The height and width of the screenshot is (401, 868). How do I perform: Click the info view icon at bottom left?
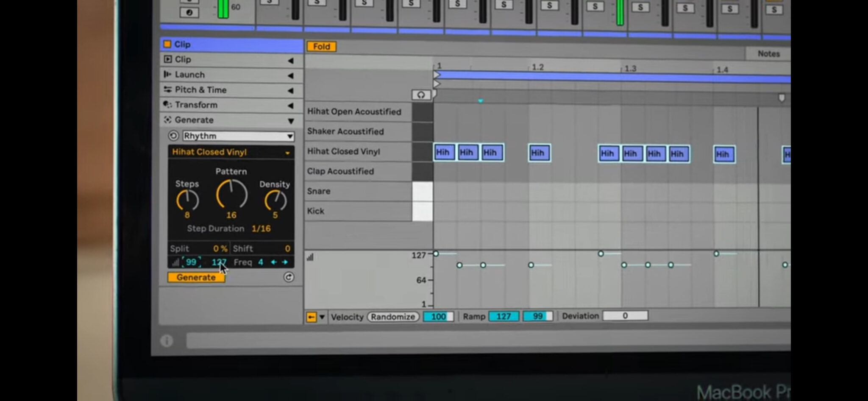[167, 340]
